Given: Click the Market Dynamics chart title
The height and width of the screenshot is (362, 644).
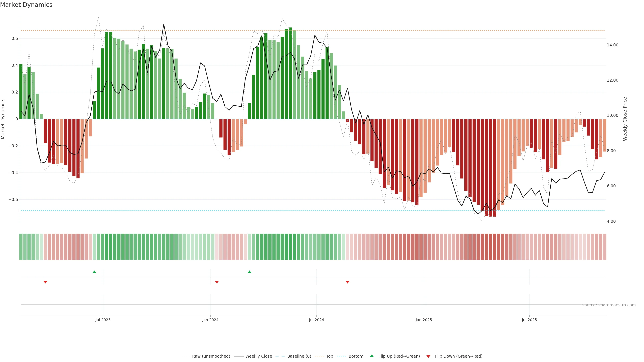Looking at the screenshot, I should click(26, 5).
